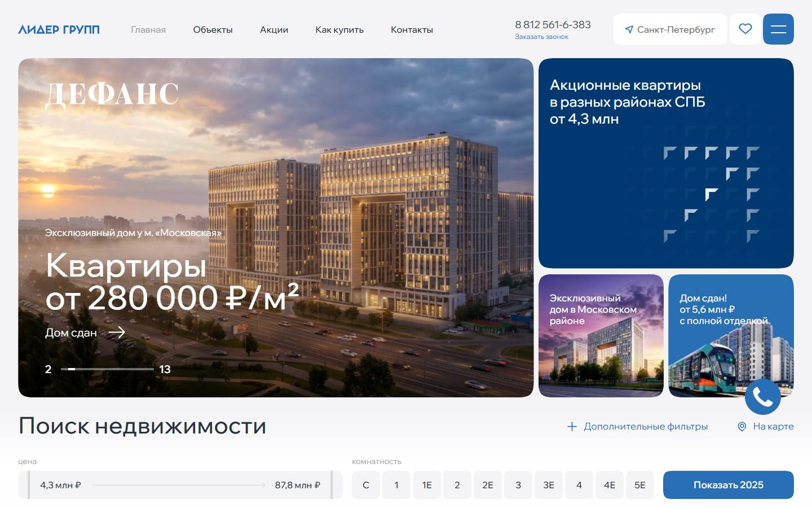Toggle room filter 5Е
This screenshot has height=508, width=812.
tap(640, 485)
